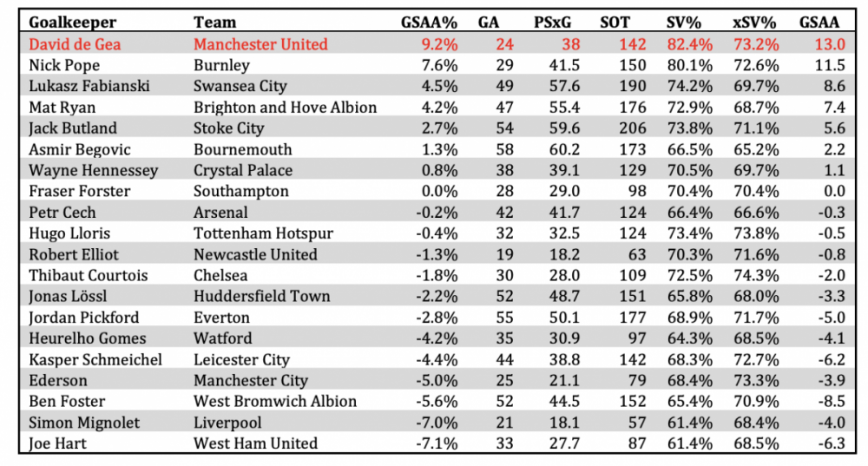Select the Leicester City team cell
Viewport: 868px width, 466px height.
pyautogui.click(x=242, y=360)
